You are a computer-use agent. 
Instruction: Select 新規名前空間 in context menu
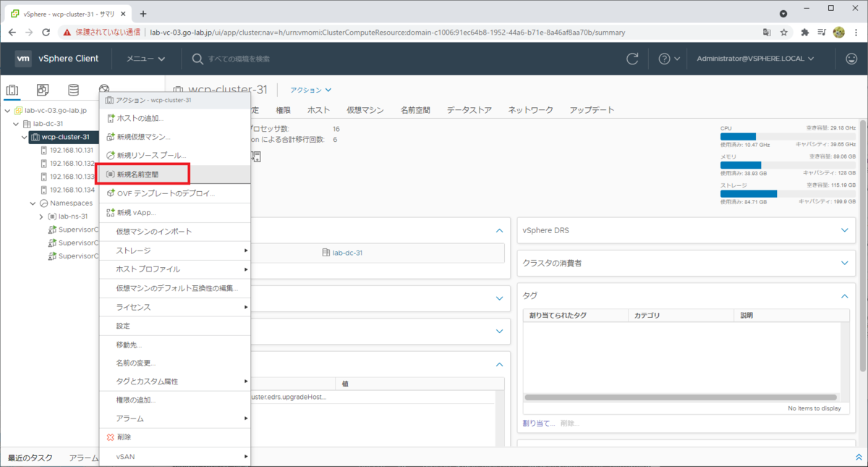click(x=174, y=174)
